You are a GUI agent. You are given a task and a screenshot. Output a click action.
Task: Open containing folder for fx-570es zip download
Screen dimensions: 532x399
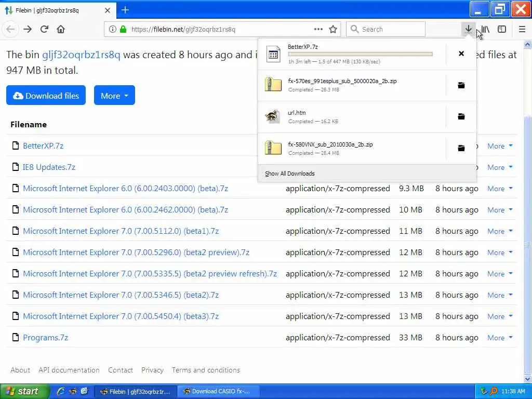(x=461, y=85)
